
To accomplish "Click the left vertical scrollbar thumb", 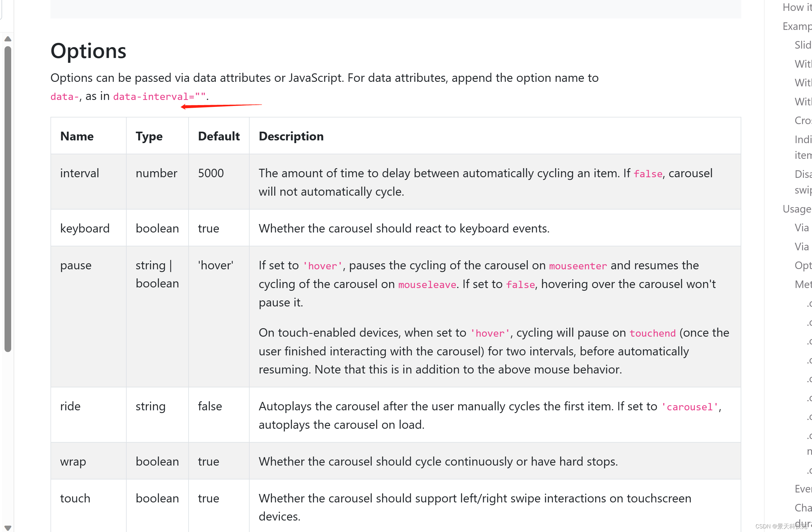I will tap(8, 199).
